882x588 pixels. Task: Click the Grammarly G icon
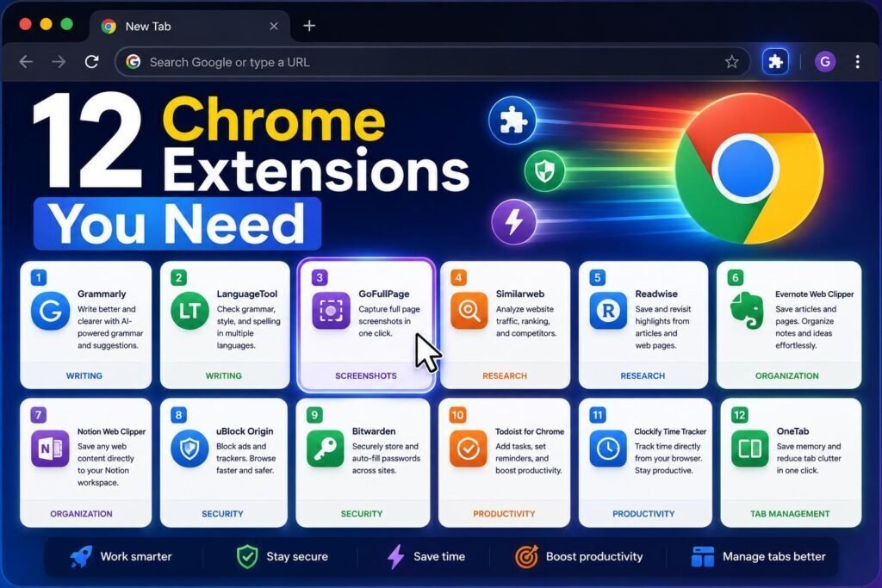point(51,311)
